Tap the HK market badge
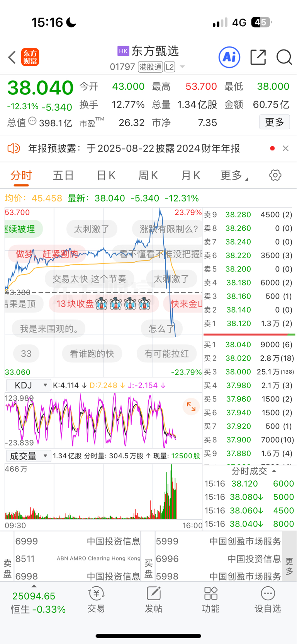 tap(123, 51)
